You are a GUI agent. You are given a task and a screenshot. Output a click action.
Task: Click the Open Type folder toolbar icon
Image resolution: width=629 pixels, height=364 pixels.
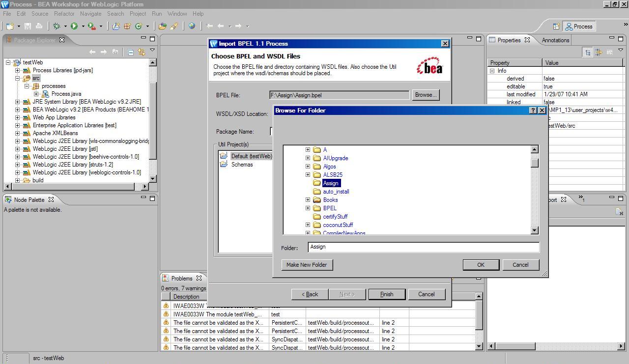[163, 26]
